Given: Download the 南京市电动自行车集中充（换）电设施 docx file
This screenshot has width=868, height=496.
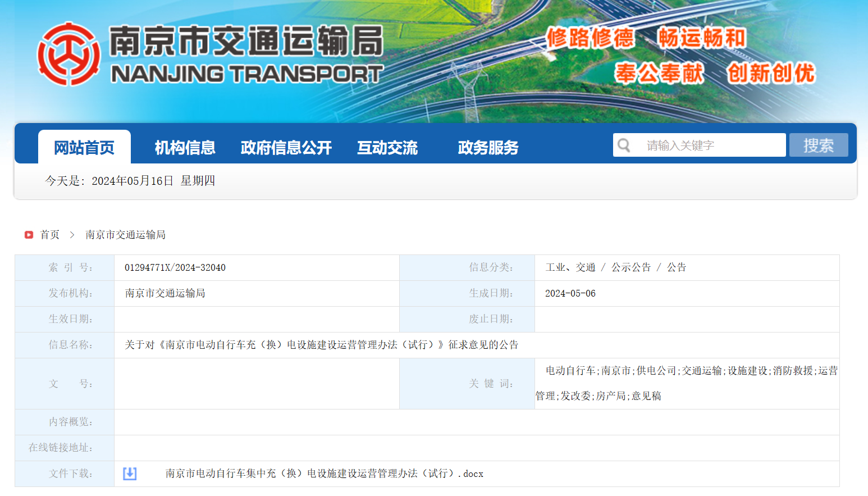Looking at the screenshot, I should [x=324, y=474].
